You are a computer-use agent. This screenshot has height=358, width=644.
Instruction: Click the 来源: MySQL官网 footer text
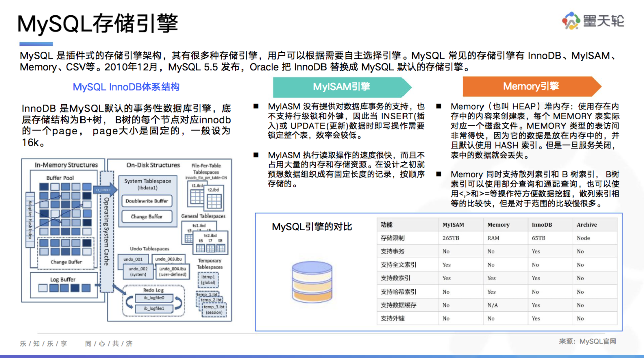point(588,341)
